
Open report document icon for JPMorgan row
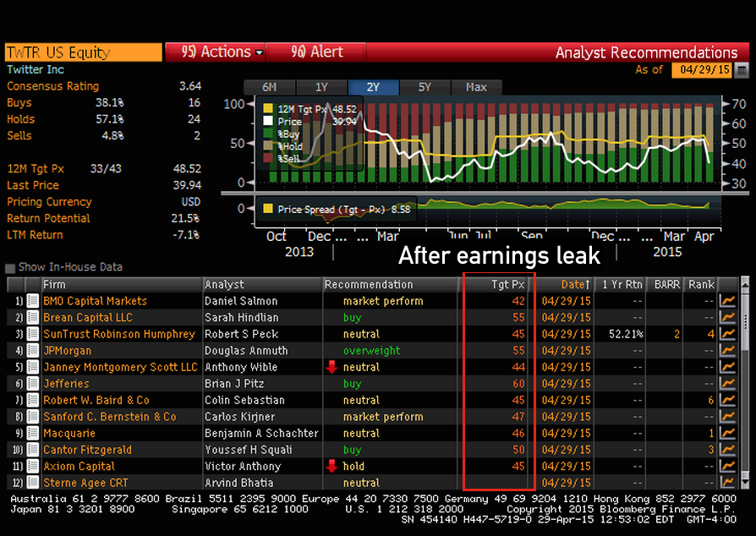33,351
